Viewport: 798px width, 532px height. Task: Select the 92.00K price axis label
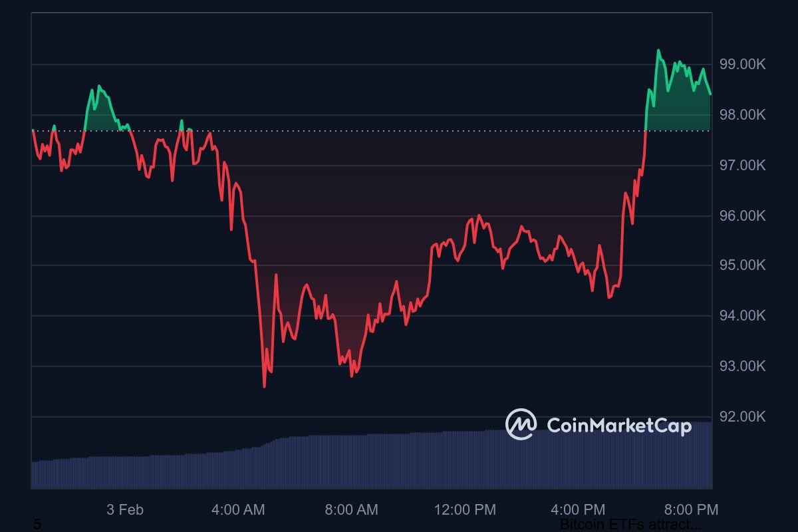pyautogui.click(x=742, y=417)
